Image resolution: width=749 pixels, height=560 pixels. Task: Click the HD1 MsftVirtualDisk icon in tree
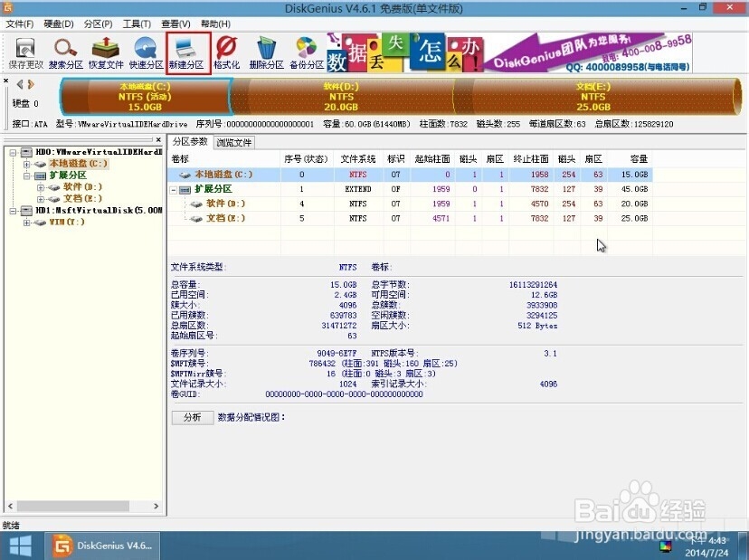click(x=27, y=210)
